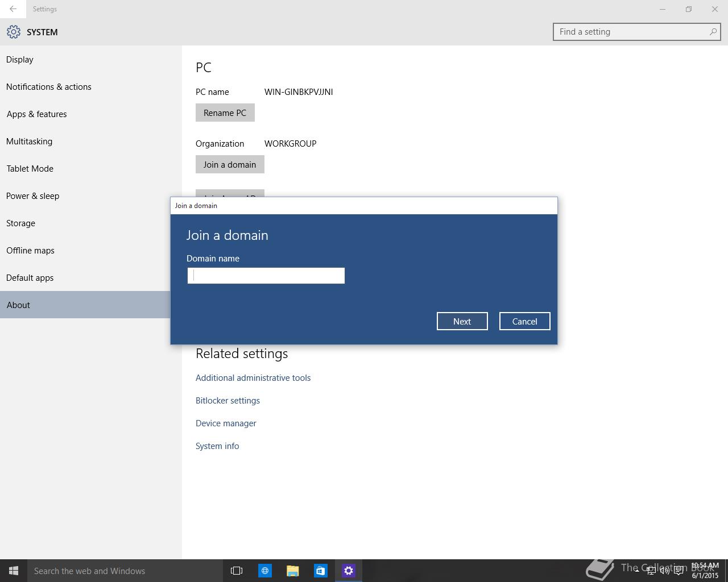Image resolution: width=728 pixels, height=582 pixels.
Task: Click the Find a setting search box
Action: (637, 32)
